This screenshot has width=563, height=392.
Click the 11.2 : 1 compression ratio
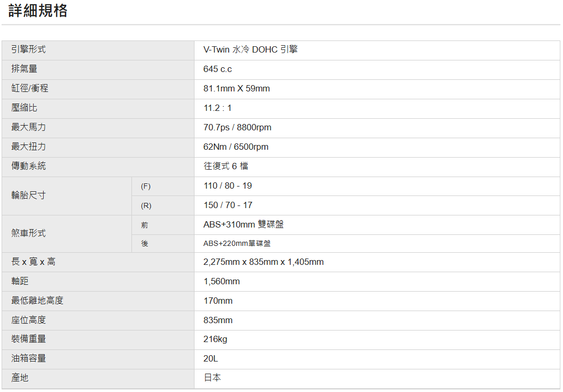coord(218,108)
